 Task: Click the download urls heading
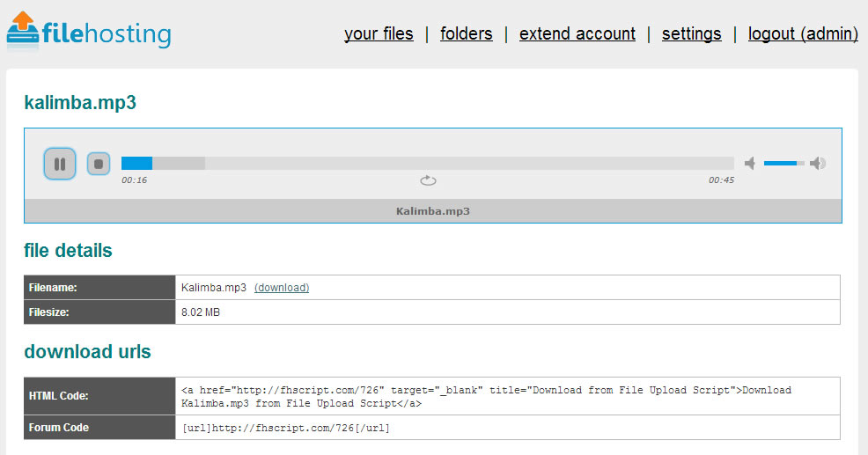87,351
